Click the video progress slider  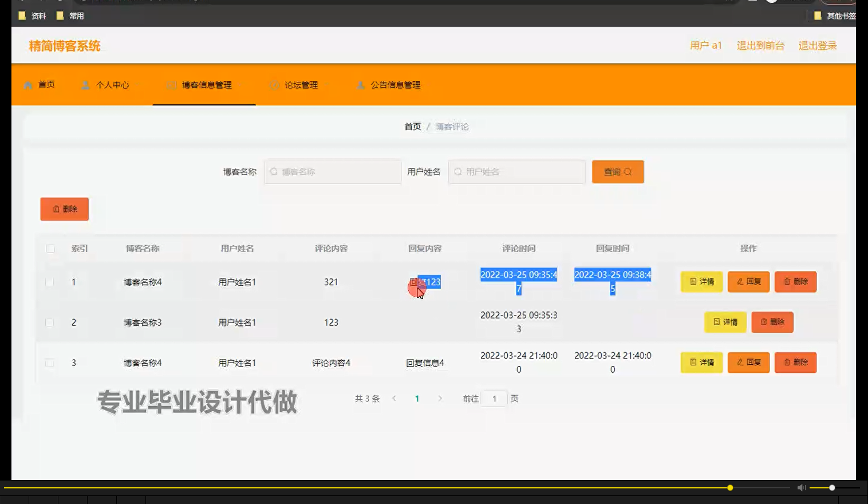[729, 487]
